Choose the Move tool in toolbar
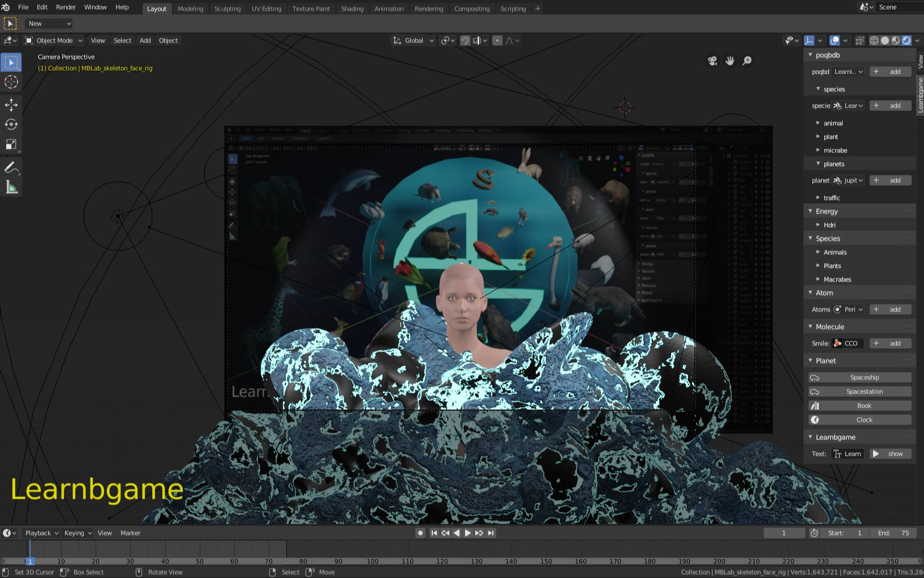 click(11, 105)
